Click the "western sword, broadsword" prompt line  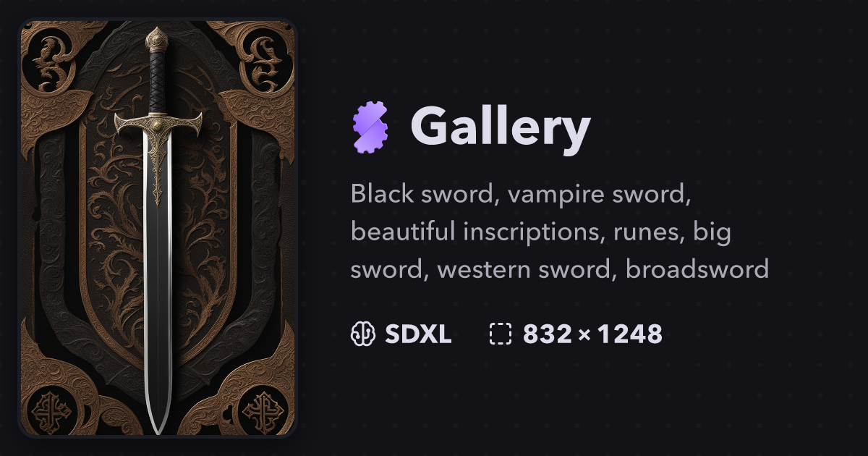(x=603, y=270)
